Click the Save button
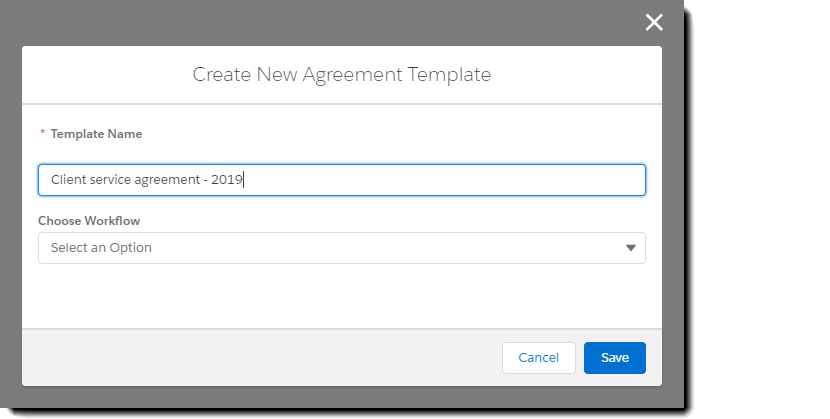 pos(614,358)
